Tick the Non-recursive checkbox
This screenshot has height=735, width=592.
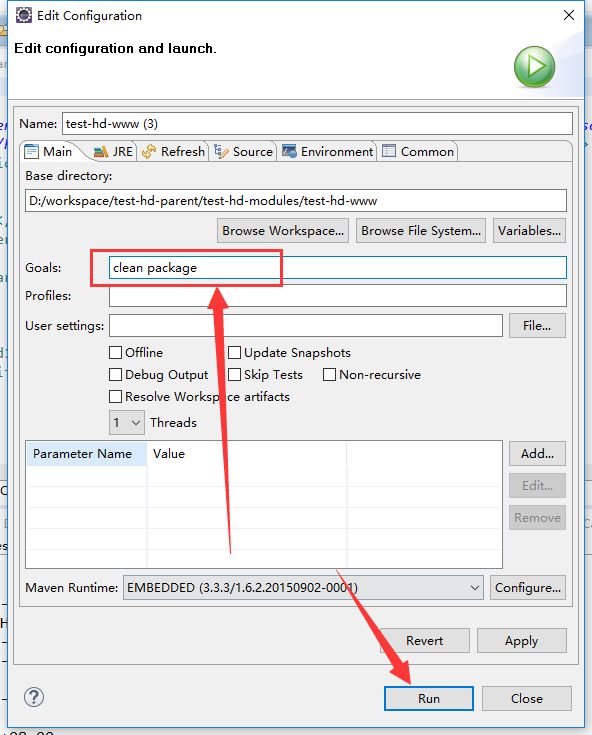point(330,375)
